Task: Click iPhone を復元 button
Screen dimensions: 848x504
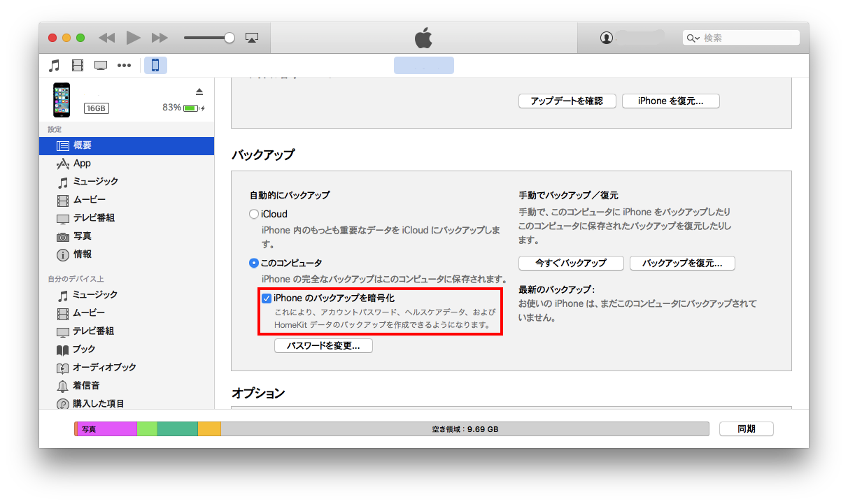Action: pyautogui.click(x=670, y=101)
